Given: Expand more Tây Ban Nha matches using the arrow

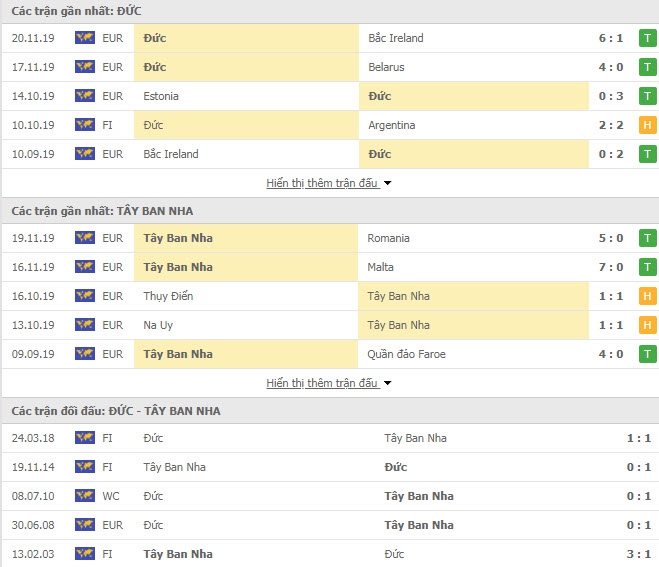Looking at the screenshot, I should click(x=387, y=383).
